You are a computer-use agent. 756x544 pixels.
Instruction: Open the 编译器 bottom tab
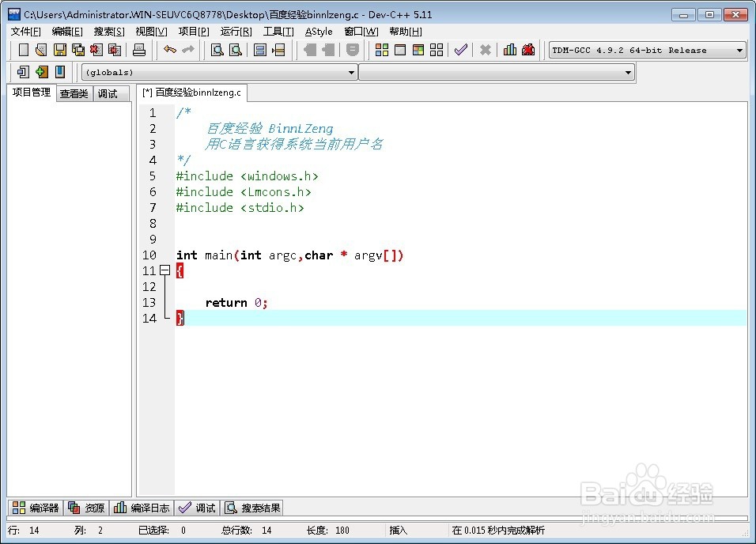pyautogui.click(x=36, y=508)
